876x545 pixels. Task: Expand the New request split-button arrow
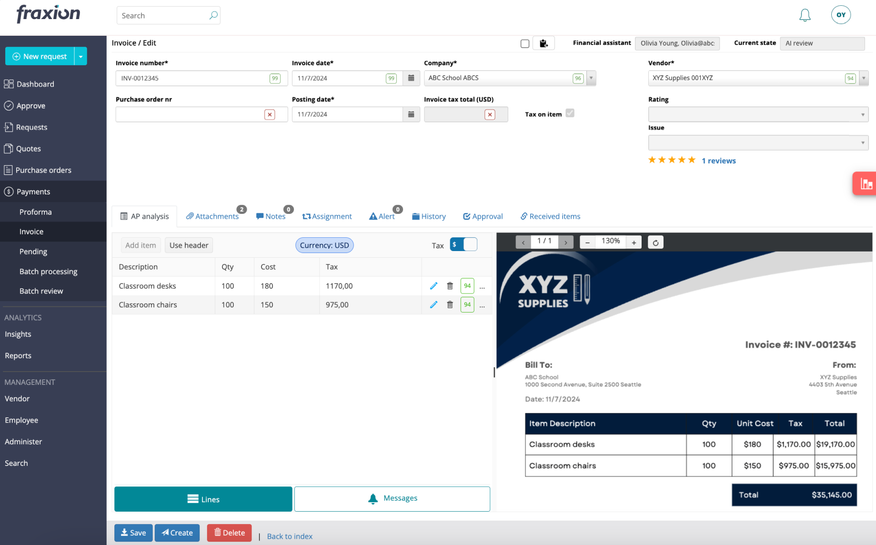point(81,56)
